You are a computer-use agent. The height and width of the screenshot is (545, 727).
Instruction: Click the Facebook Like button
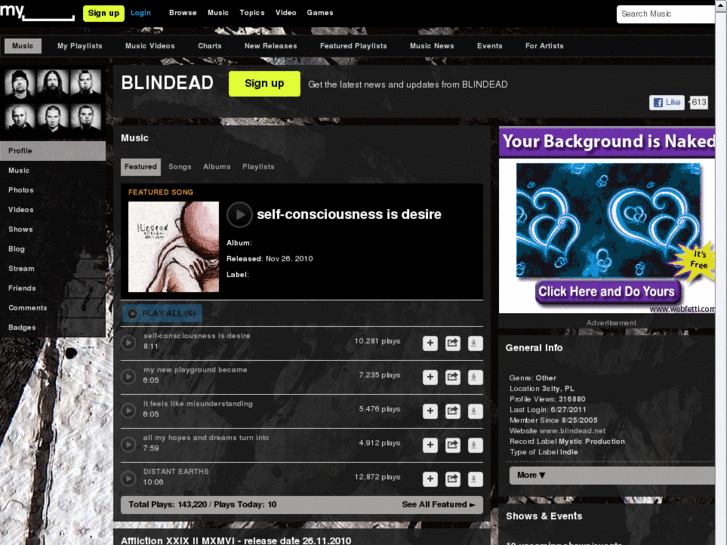667,103
